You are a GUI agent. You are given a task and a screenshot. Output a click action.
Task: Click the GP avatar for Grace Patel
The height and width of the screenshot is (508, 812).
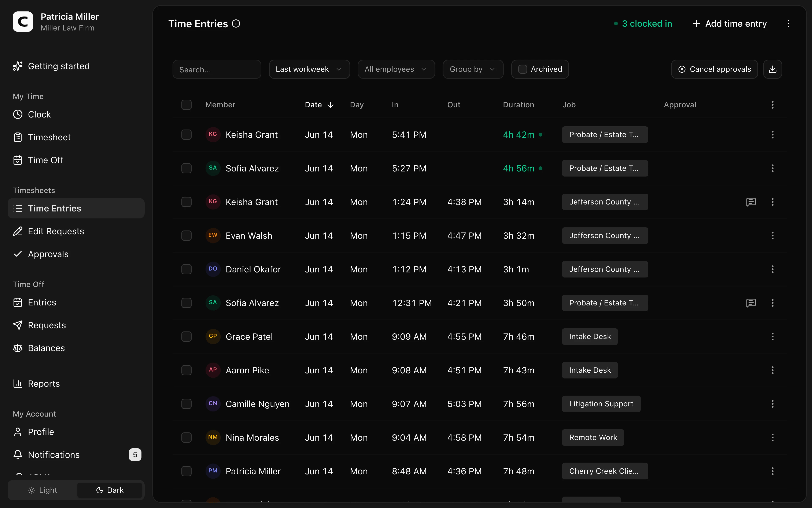tap(213, 336)
